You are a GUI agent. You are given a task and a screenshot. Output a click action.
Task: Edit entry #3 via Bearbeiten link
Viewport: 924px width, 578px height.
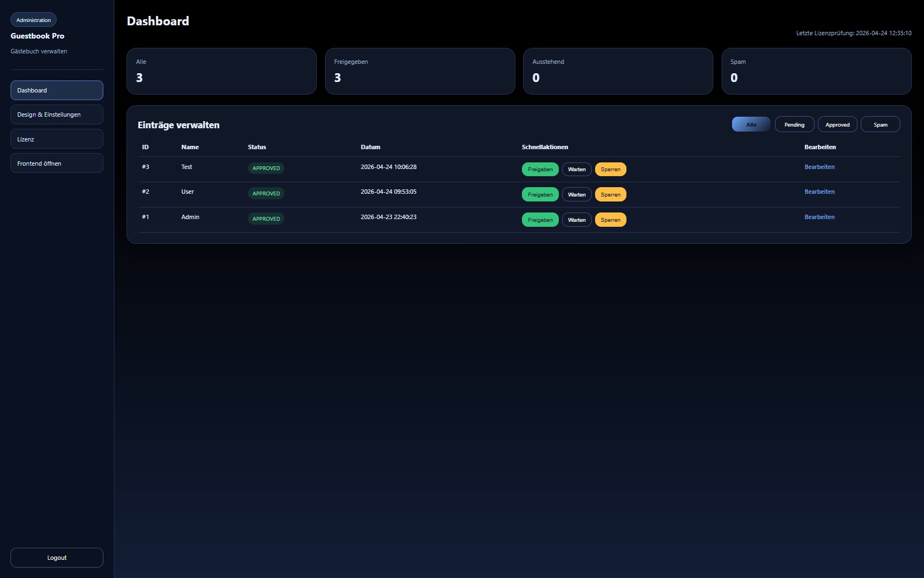point(820,167)
